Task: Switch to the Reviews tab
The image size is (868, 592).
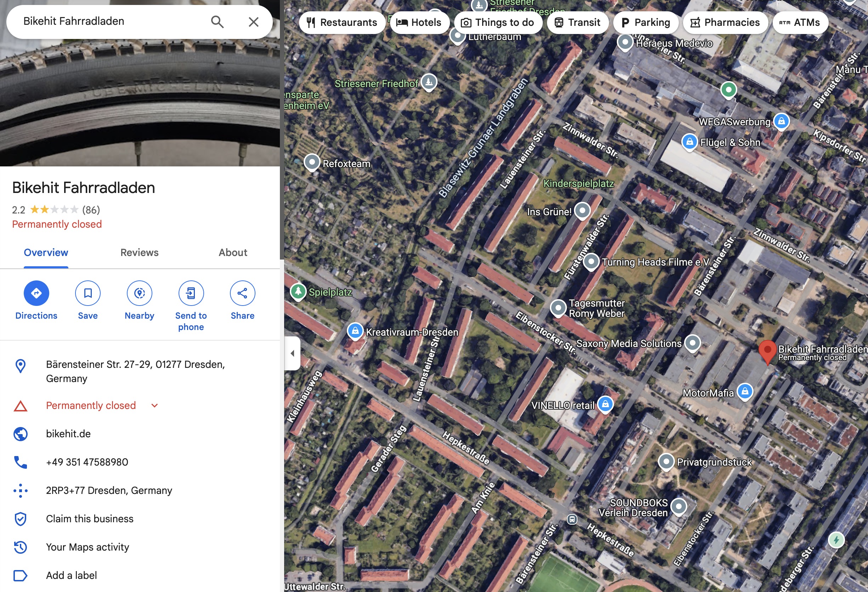Action: tap(139, 253)
